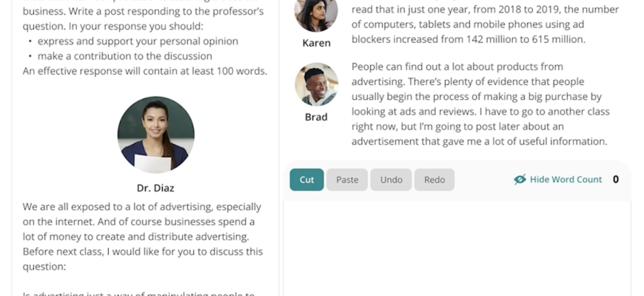The width and height of the screenshot is (644, 296).
Task: Click inside the empty response text area
Action: 457,248
